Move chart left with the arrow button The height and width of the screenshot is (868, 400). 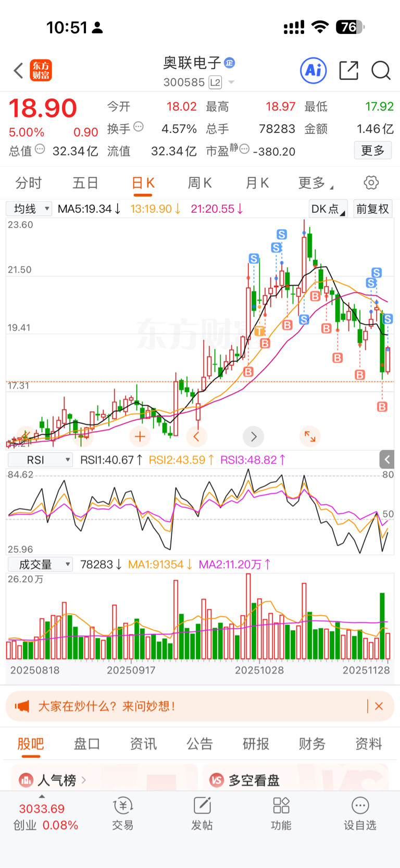click(x=196, y=437)
